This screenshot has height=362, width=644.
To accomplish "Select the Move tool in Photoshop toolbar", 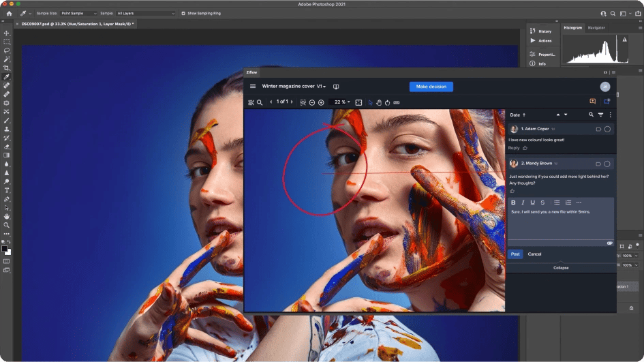I will pyautogui.click(x=7, y=33).
